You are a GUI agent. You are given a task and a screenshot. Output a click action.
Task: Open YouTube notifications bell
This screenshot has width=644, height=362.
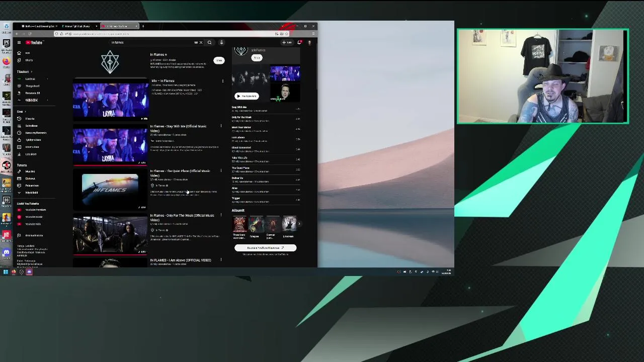(x=300, y=42)
